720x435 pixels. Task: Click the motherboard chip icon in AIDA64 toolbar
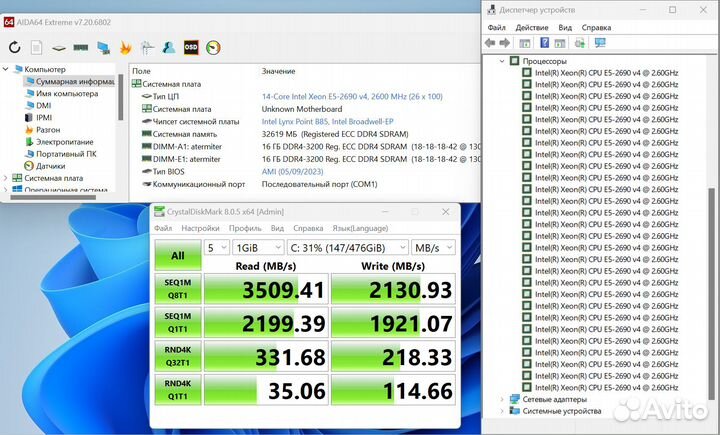click(x=58, y=48)
